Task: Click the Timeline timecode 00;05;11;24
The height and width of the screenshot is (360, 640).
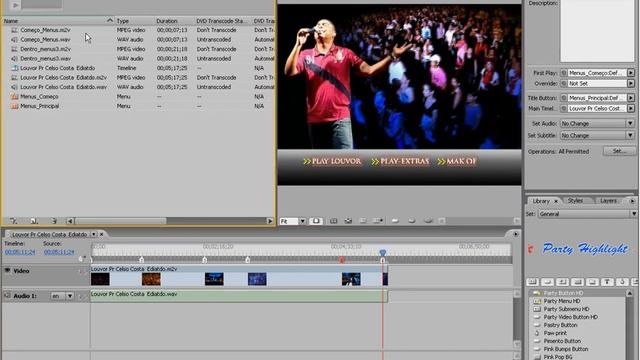Action: [20, 252]
